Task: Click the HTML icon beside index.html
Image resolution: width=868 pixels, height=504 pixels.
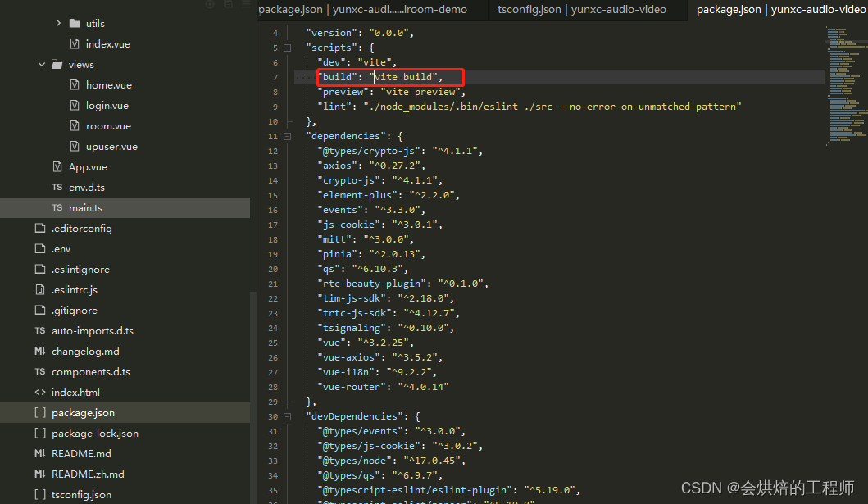Action: click(40, 392)
